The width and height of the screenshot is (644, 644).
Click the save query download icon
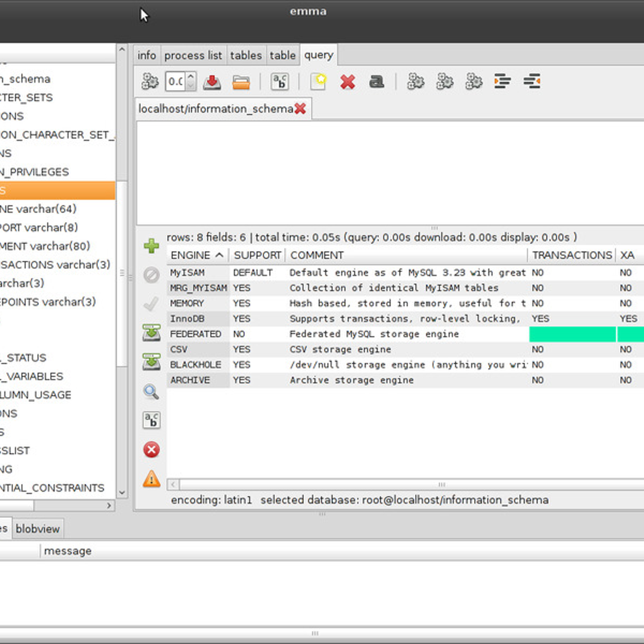click(x=212, y=82)
